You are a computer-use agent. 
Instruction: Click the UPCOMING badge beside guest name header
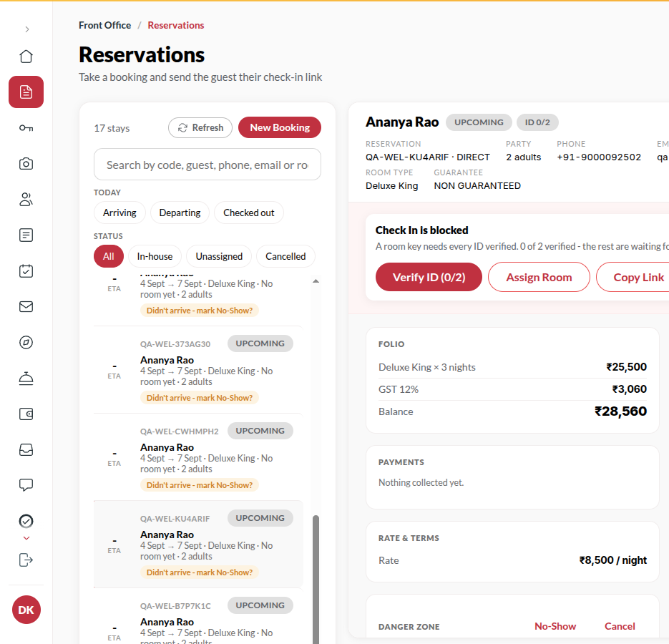tap(479, 122)
